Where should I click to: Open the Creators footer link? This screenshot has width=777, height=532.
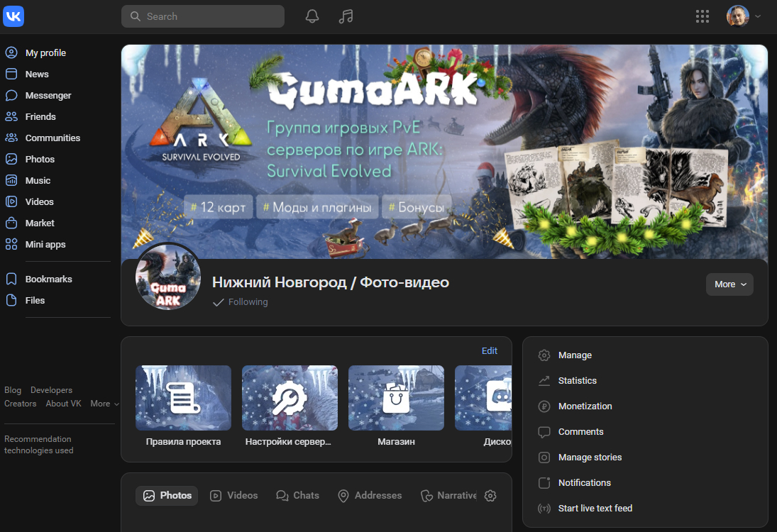coord(21,403)
